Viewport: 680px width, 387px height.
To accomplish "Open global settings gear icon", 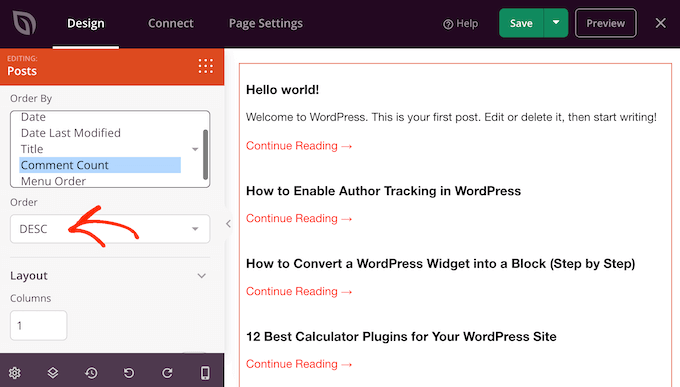I will (15, 373).
